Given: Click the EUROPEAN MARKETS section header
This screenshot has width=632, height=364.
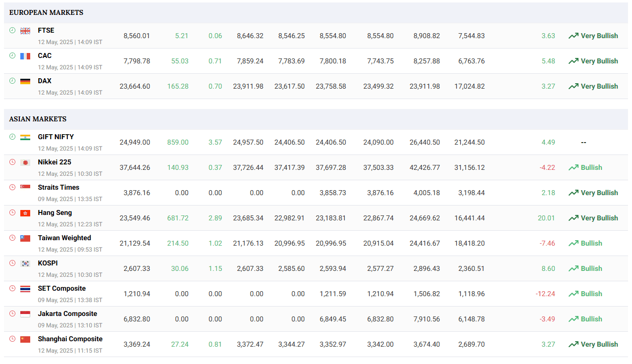Looking at the screenshot, I should point(46,12).
